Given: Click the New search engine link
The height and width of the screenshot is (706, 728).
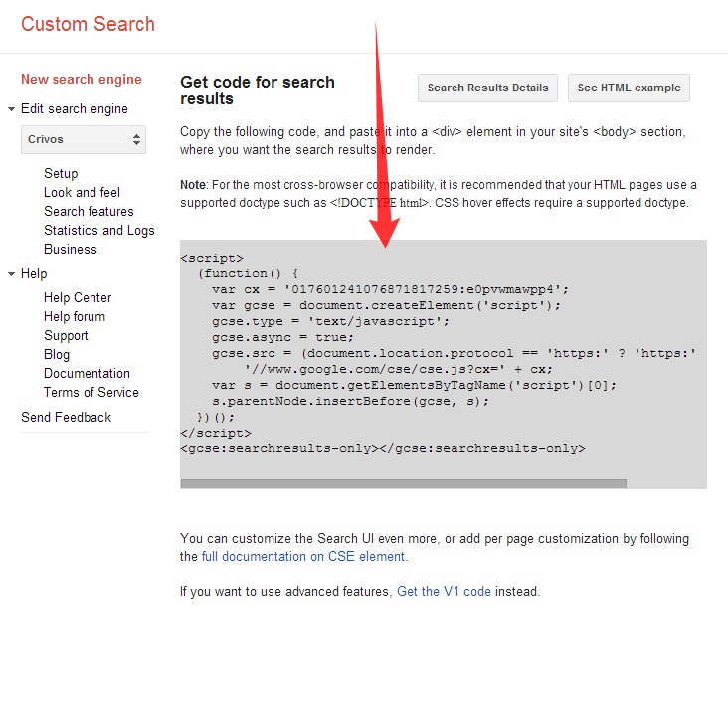Looking at the screenshot, I should pos(82,79).
